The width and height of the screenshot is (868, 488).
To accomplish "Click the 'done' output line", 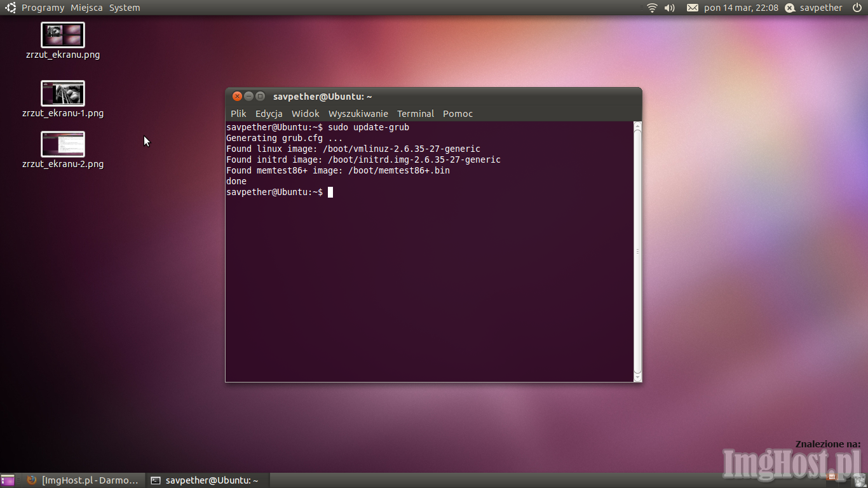I will pos(236,181).
